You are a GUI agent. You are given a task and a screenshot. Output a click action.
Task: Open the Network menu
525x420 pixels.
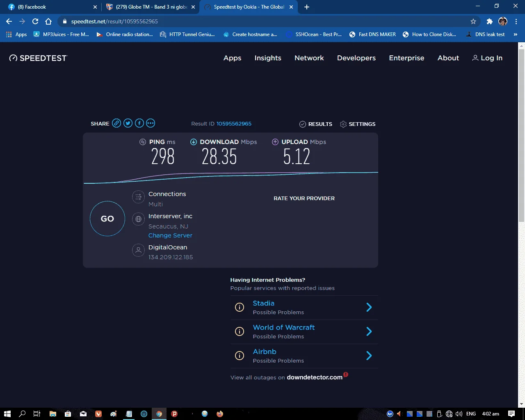click(x=309, y=58)
